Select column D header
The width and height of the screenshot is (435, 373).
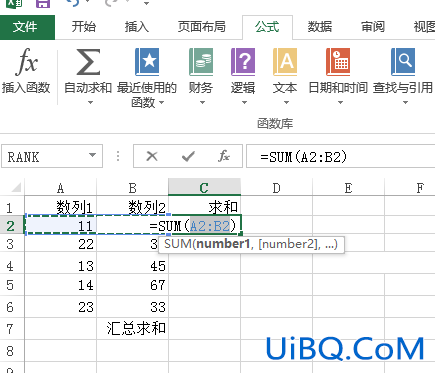tap(277, 188)
